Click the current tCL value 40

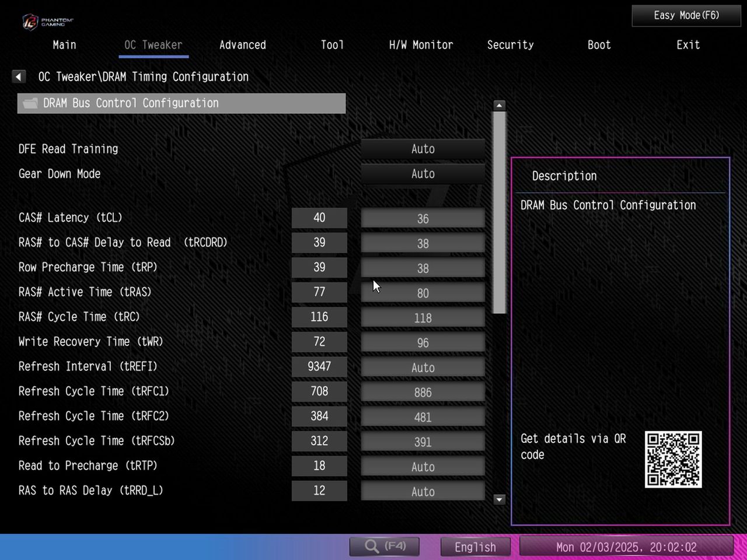319,218
